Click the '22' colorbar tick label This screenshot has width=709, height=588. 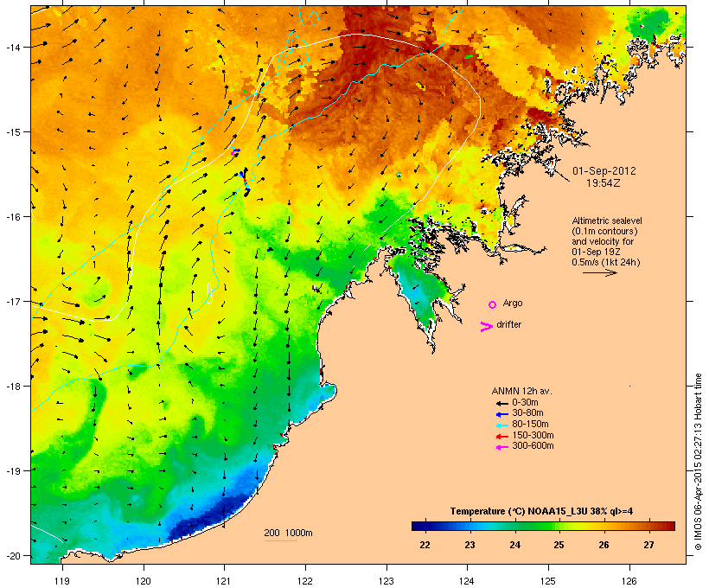click(425, 545)
